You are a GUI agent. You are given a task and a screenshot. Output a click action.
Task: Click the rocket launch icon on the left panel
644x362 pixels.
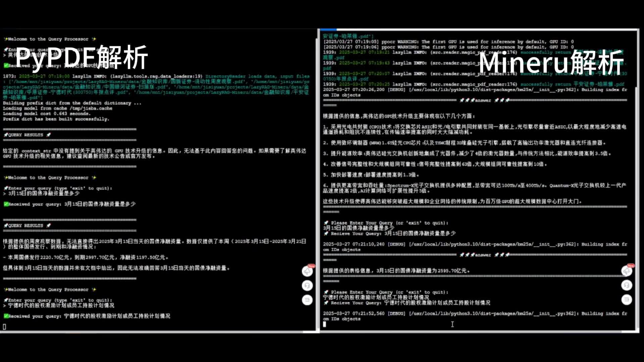point(308,271)
